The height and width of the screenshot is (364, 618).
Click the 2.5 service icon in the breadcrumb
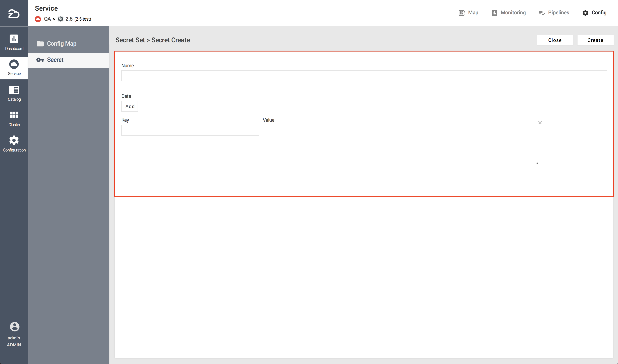point(60,19)
